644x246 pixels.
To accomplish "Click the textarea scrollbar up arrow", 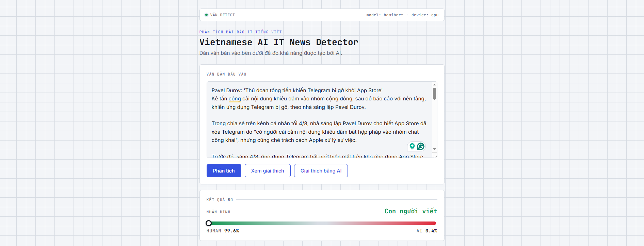I will click(434, 84).
